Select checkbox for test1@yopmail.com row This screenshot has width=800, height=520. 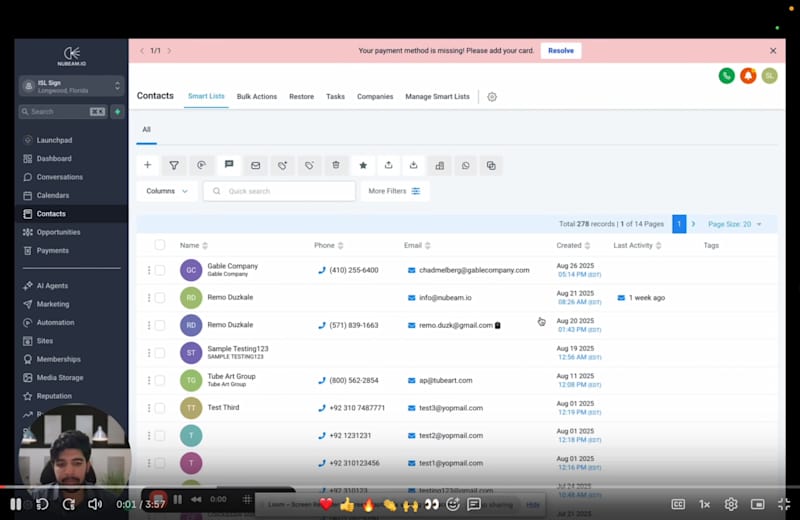coord(160,463)
